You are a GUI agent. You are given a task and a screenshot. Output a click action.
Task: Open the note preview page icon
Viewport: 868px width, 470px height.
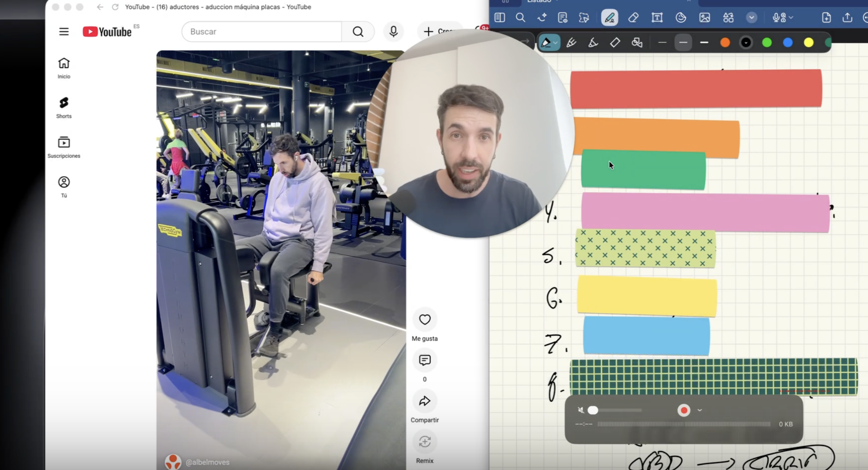(x=563, y=18)
